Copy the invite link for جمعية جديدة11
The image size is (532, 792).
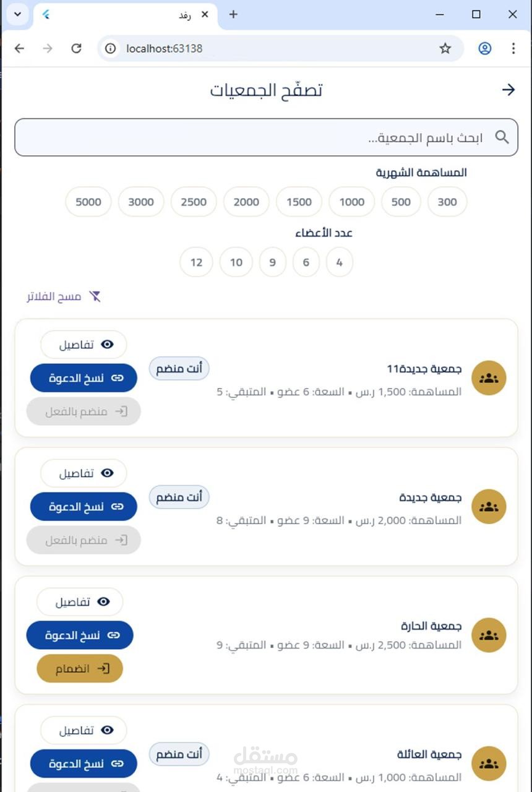click(84, 378)
